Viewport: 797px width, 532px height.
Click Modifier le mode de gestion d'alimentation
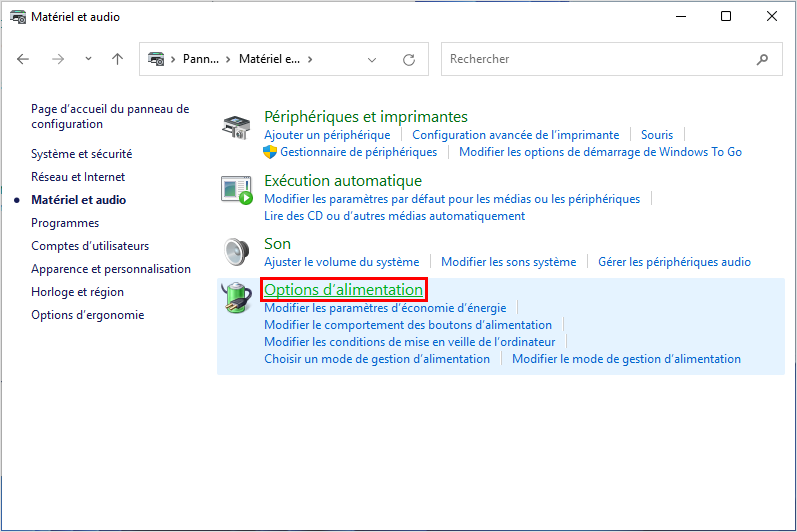(626, 359)
